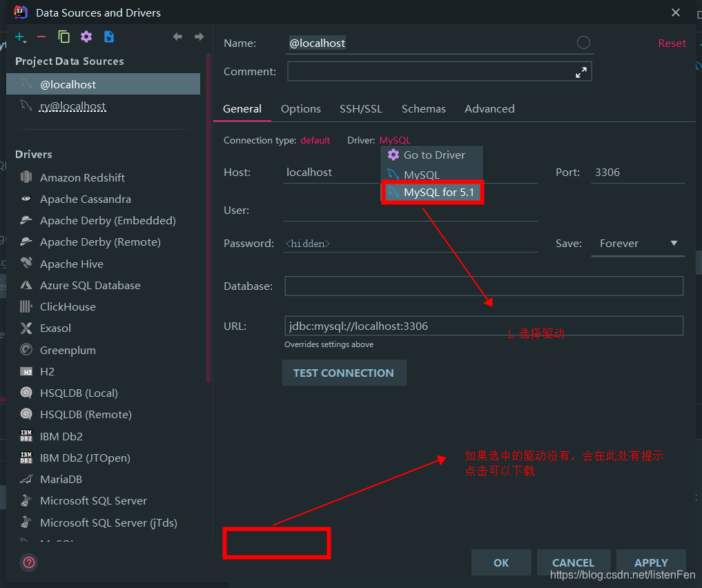The width and height of the screenshot is (702, 588).
Task: Open Connection type default dropdown link
Action: pos(315,141)
